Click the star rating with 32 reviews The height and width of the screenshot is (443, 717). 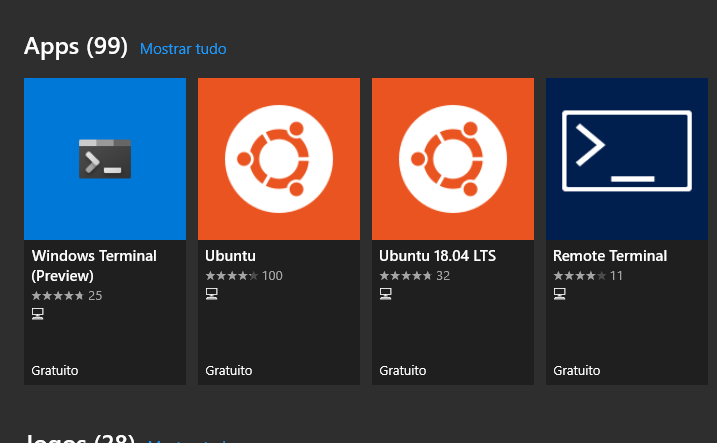(x=415, y=276)
